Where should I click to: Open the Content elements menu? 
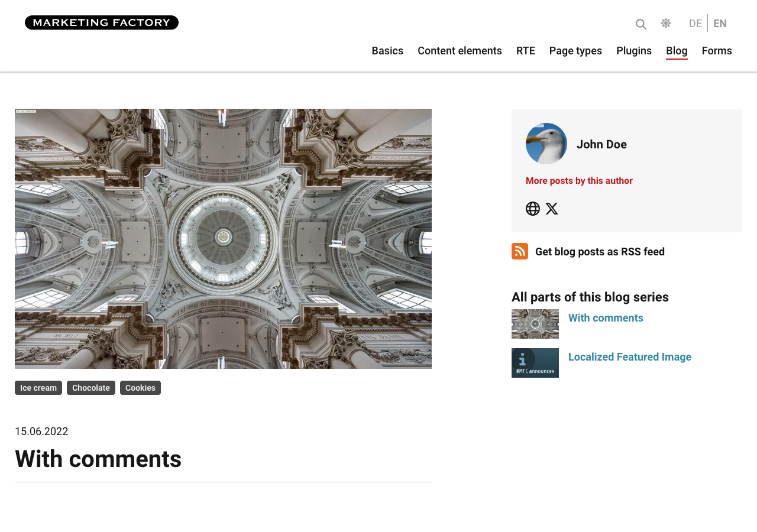pyautogui.click(x=460, y=51)
